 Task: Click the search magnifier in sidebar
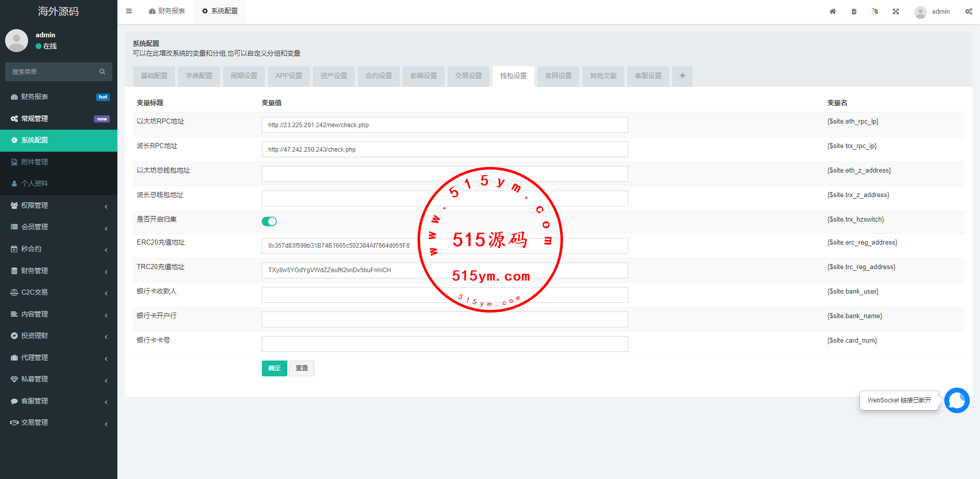pos(102,72)
